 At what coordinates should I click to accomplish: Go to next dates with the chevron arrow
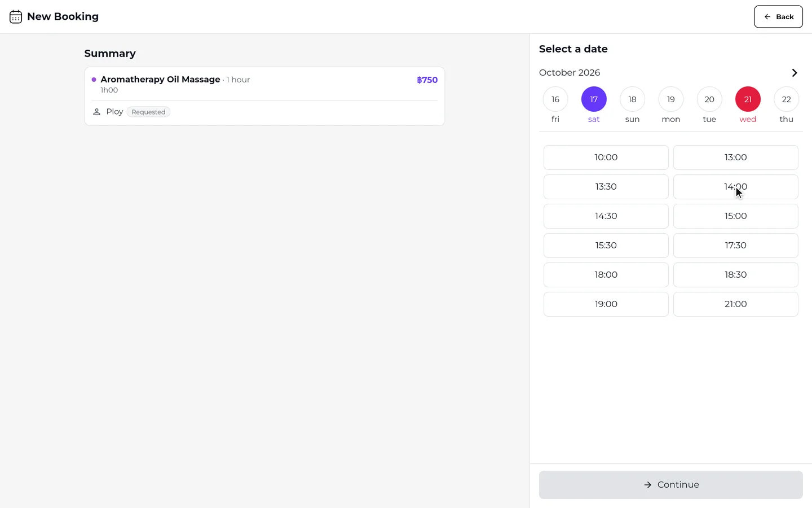(x=795, y=73)
